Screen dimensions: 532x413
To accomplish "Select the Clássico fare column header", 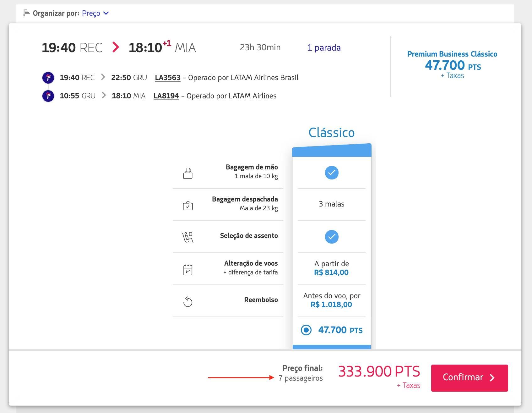I will click(x=332, y=133).
